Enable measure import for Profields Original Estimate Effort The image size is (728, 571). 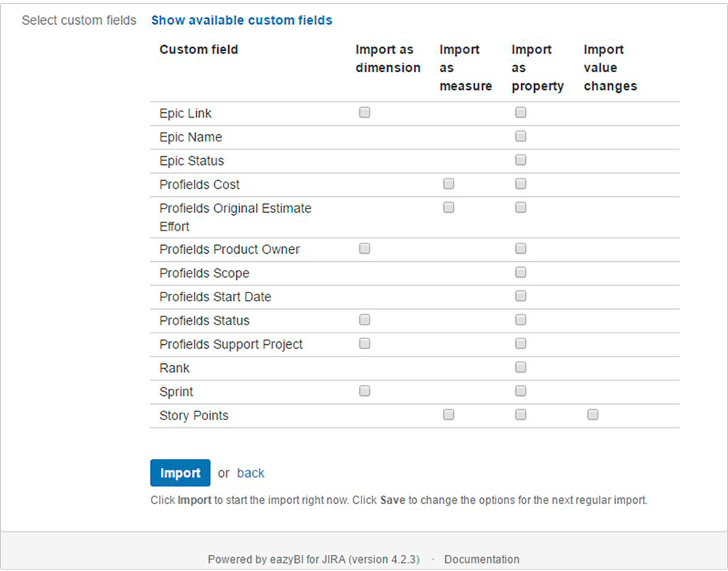[x=448, y=207]
